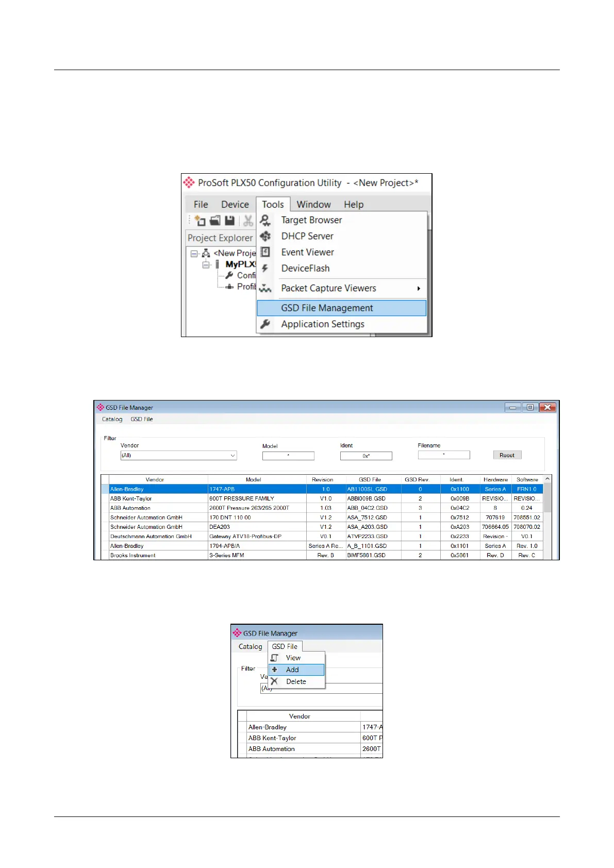Screen dimensions: 614x868
Task: Open the Vendor filter dropdown showing (All)
Action: (178, 456)
